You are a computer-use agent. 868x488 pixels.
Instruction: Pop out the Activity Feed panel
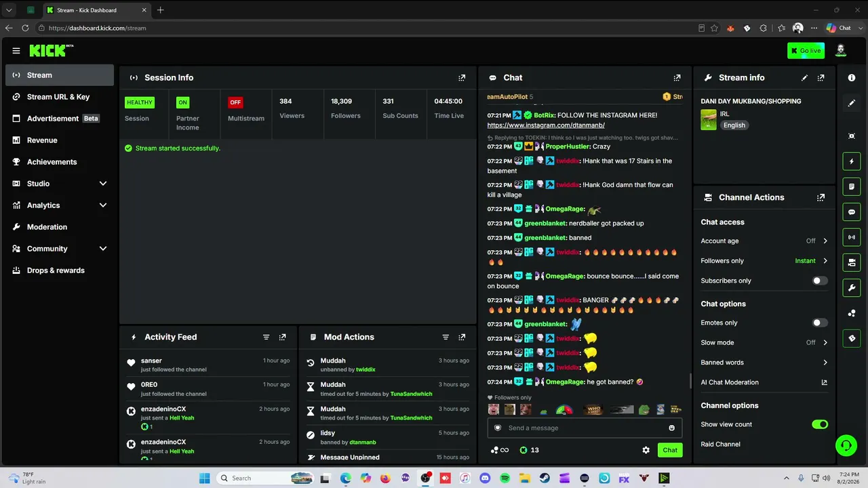[283, 337]
